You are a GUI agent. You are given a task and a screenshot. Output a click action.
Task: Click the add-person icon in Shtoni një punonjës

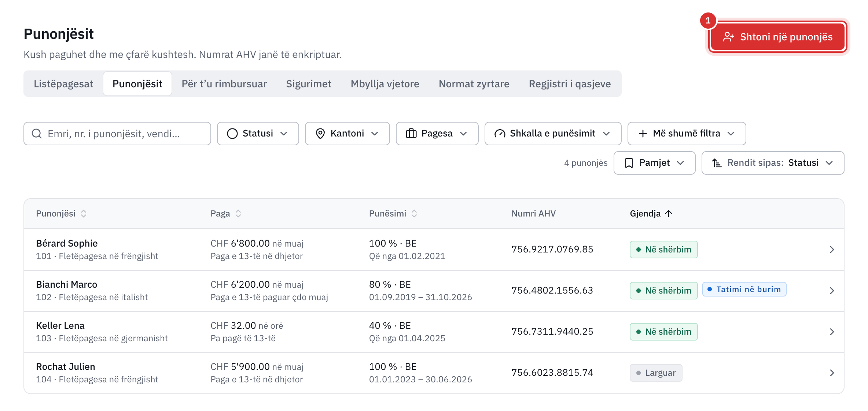[728, 37]
